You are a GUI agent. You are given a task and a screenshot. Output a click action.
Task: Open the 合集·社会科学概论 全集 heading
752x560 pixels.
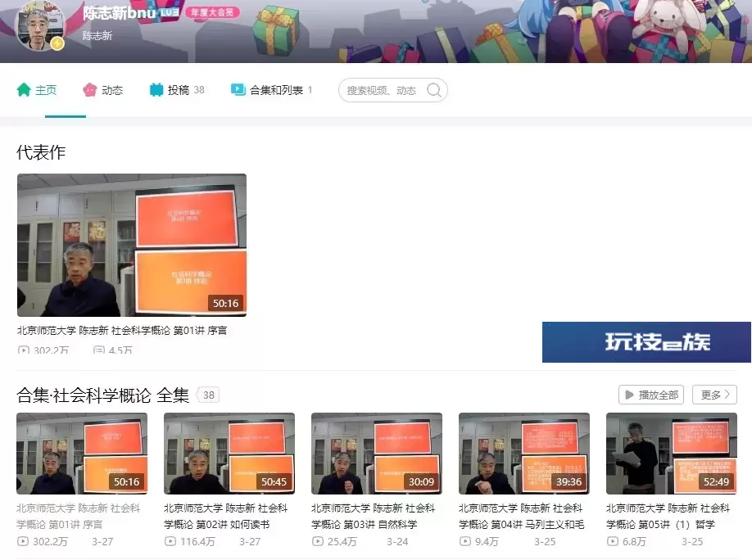click(103, 395)
